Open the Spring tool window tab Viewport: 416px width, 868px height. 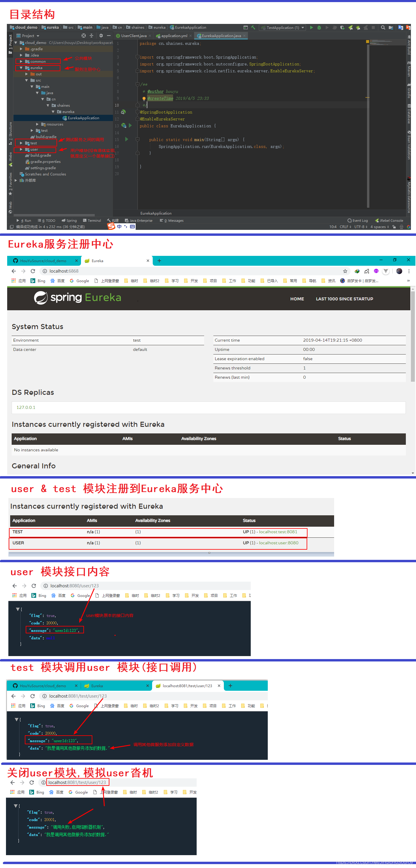point(69,221)
